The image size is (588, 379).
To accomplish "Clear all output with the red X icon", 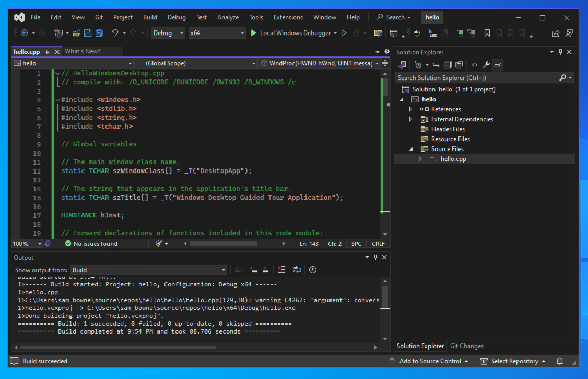I will click(281, 270).
